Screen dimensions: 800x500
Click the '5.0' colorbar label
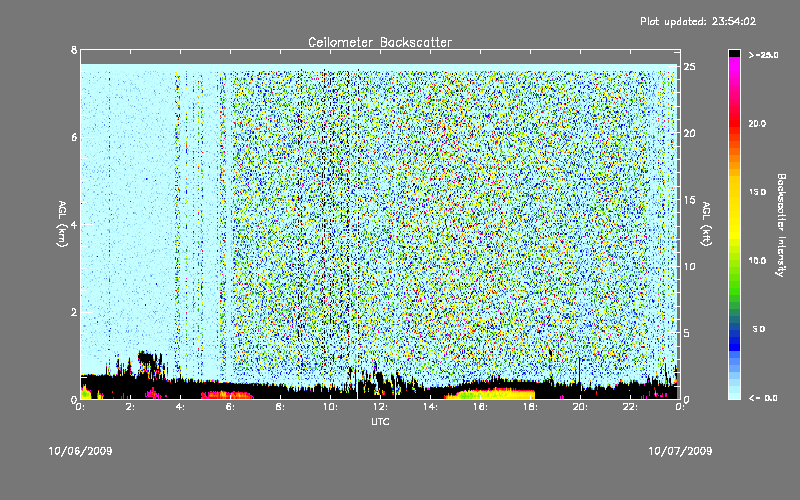pos(759,329)
